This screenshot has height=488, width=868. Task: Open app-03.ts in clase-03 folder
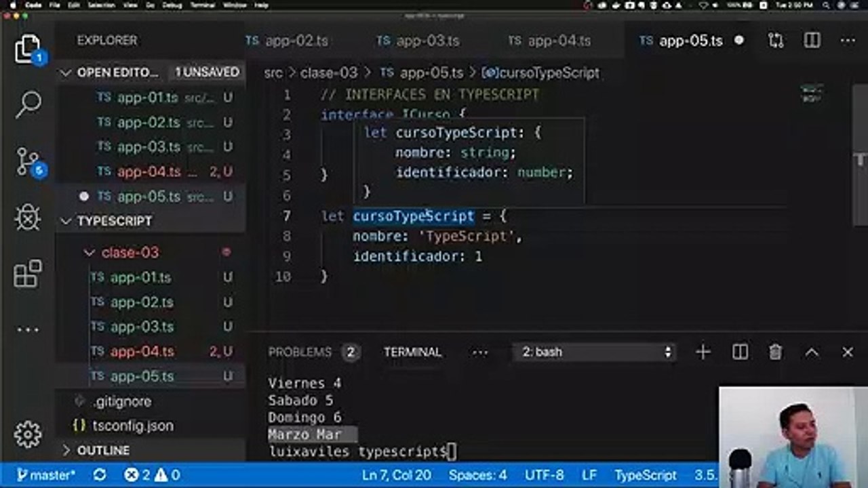point(151,327)
